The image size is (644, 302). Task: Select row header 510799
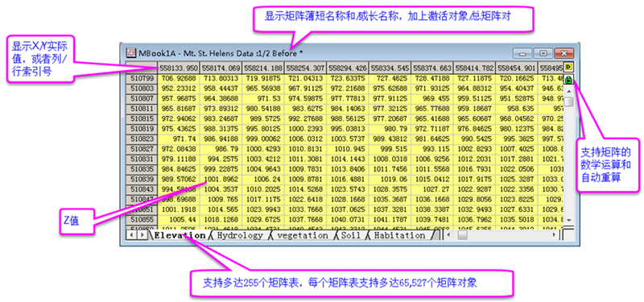pyautogui.click(x=142, y=78)
